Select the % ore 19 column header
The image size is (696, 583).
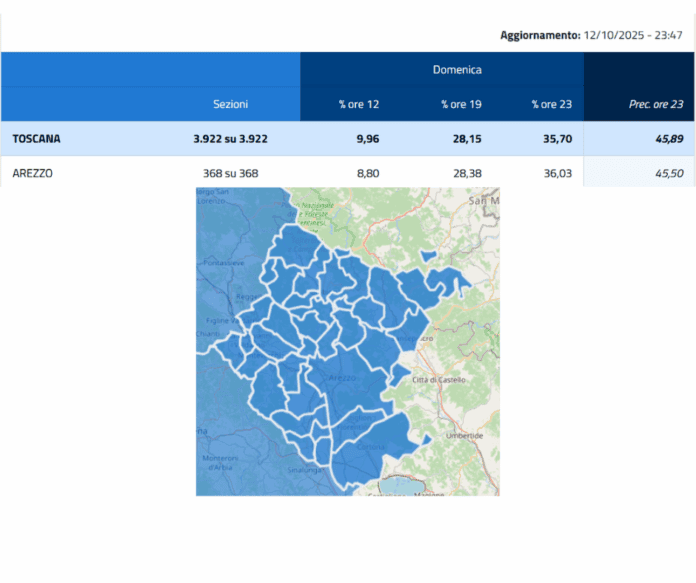[459, 104]
